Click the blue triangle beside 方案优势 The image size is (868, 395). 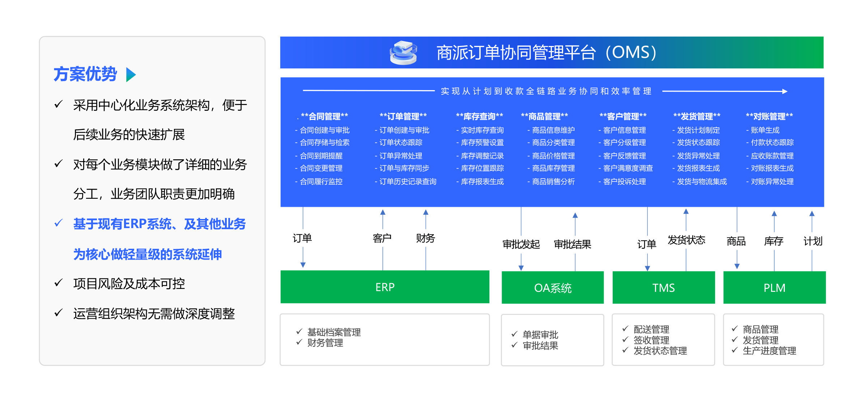pos(131,75)
